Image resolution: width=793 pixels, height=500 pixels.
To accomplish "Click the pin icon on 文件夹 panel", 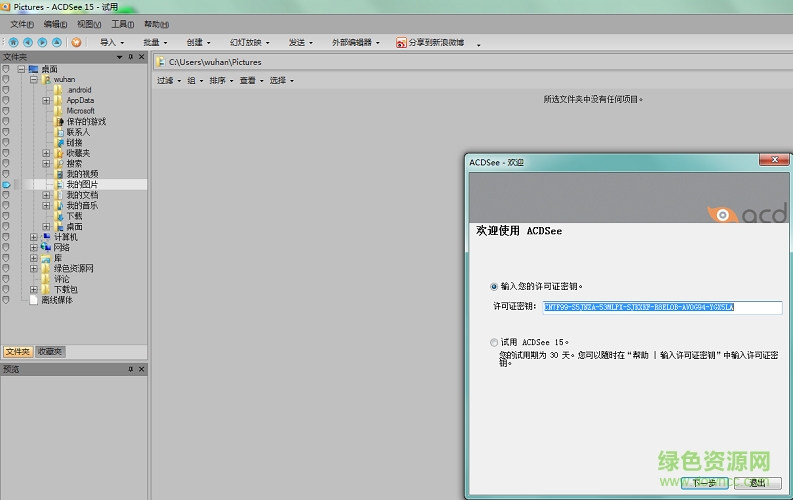I will tap(130, 57).
